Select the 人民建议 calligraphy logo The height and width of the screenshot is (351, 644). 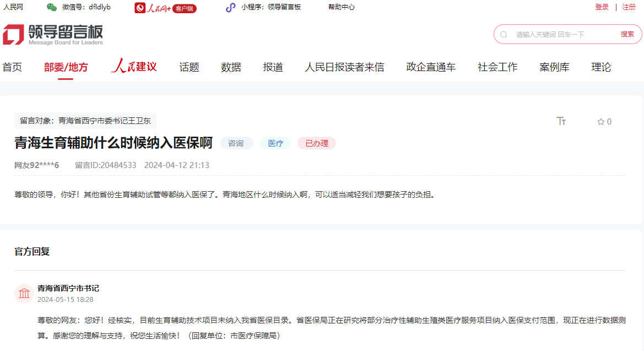coord(134,66)
